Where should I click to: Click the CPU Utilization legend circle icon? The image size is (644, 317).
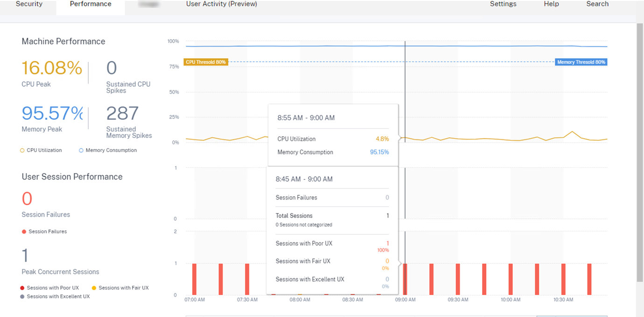pos(22,151)
